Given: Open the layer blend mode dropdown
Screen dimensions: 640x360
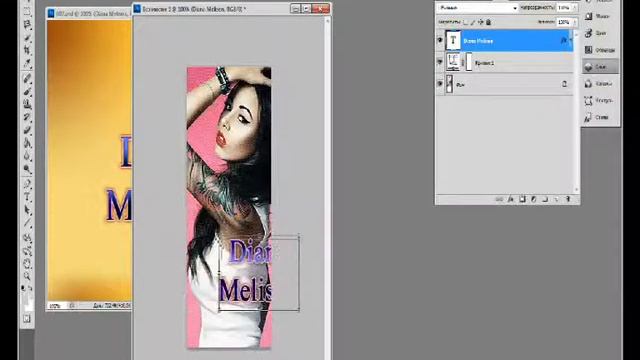Looking at the screenshot, I should pos(478,8).
